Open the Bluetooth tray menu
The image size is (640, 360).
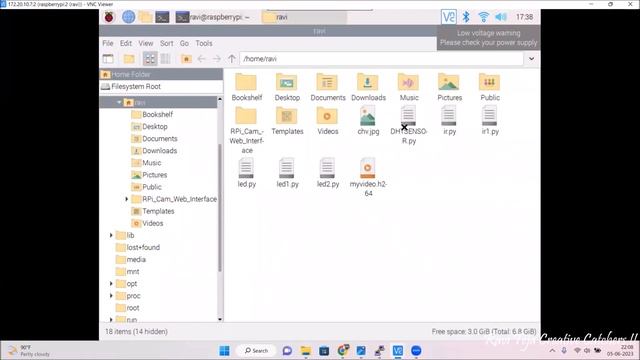click(x=466, y=17)
